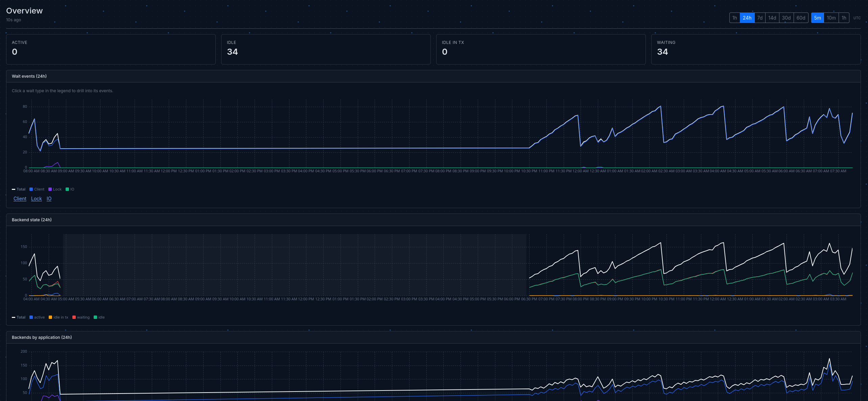This screenshot has height=401, width=868.
Task: Toggle Lock series in Wait events legend
Action: (55, 190)
